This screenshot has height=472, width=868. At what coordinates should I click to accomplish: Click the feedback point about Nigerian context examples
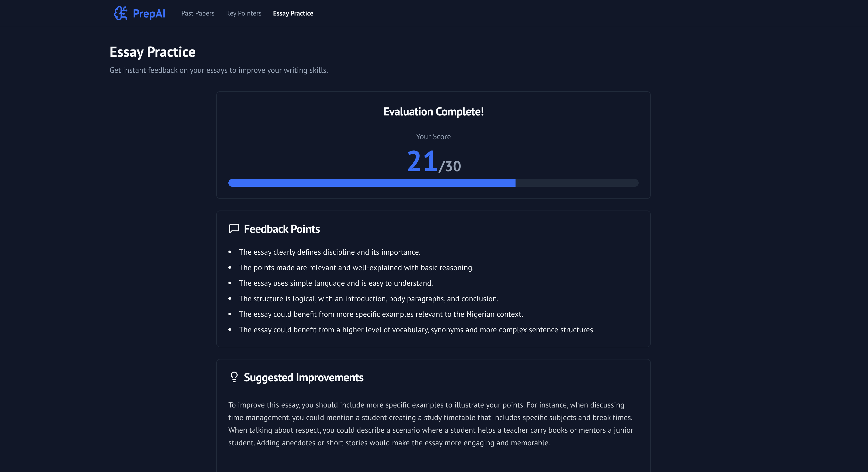[x=381, y=314]
